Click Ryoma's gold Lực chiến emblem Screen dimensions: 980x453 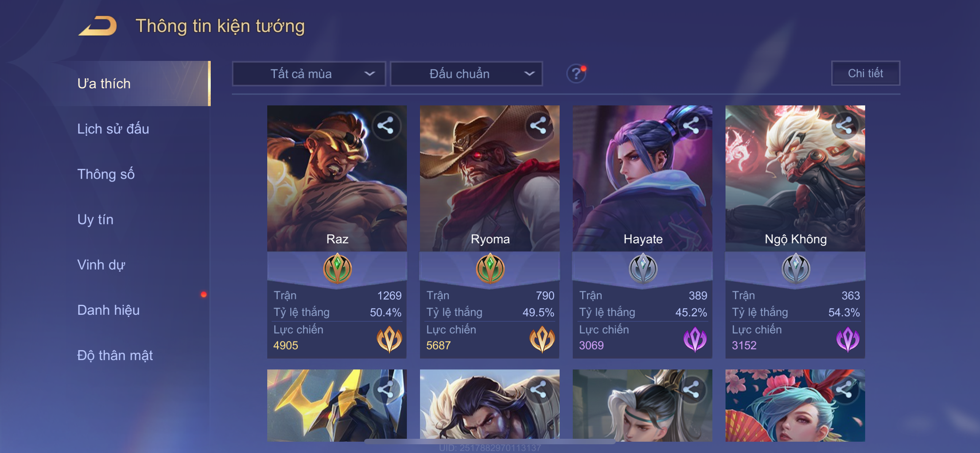click(x=541, y=339)
